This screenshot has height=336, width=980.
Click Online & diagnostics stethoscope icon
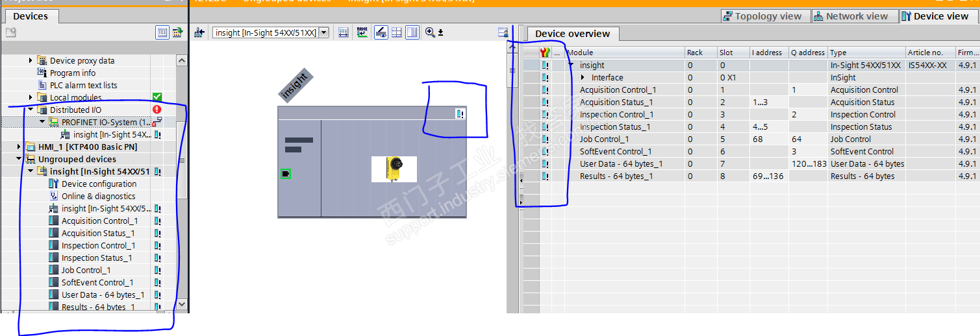pyautogui.click(x=54, y=196)
